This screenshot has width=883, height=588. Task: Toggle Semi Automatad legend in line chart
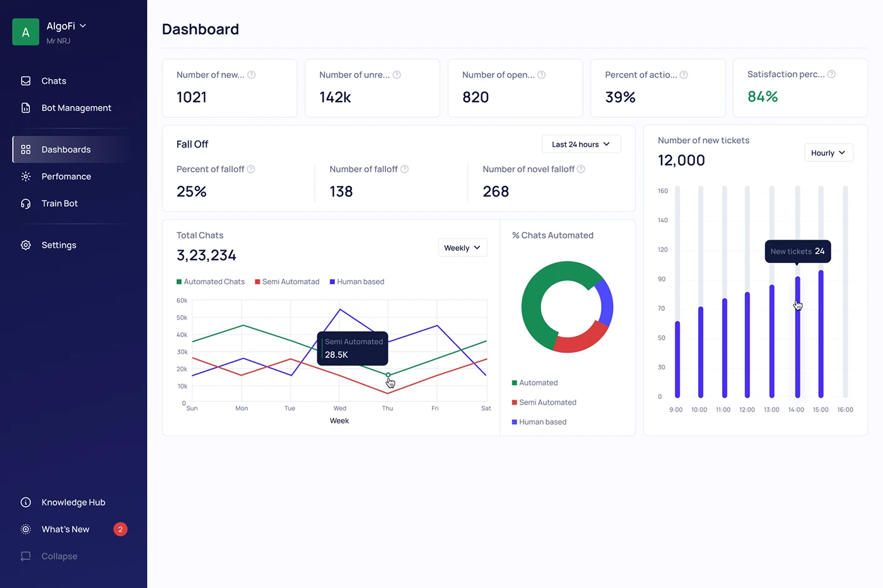[x=287, y=282]
